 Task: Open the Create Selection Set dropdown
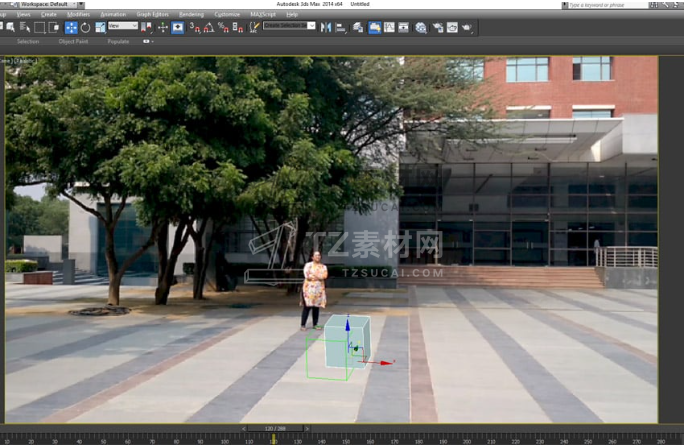pos(289,26)
